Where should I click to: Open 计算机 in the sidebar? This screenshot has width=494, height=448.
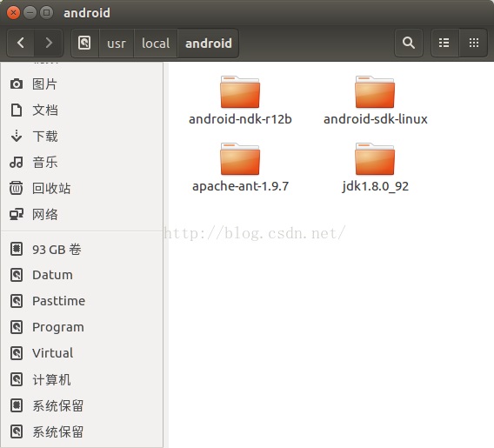tap(51, 379)
